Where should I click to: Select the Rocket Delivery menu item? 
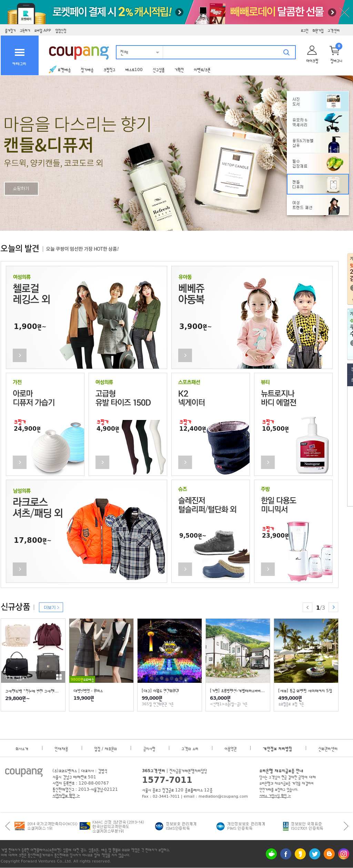point(60,70)
